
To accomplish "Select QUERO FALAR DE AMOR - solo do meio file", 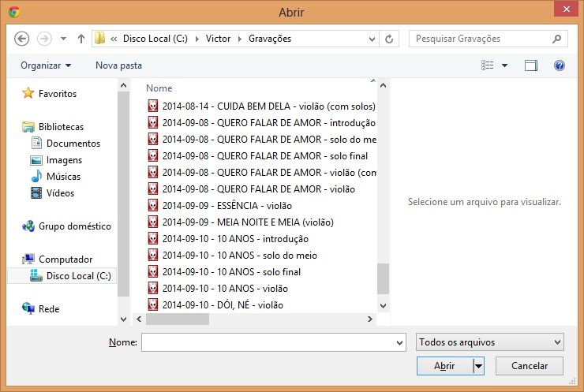I will (261, 140).
